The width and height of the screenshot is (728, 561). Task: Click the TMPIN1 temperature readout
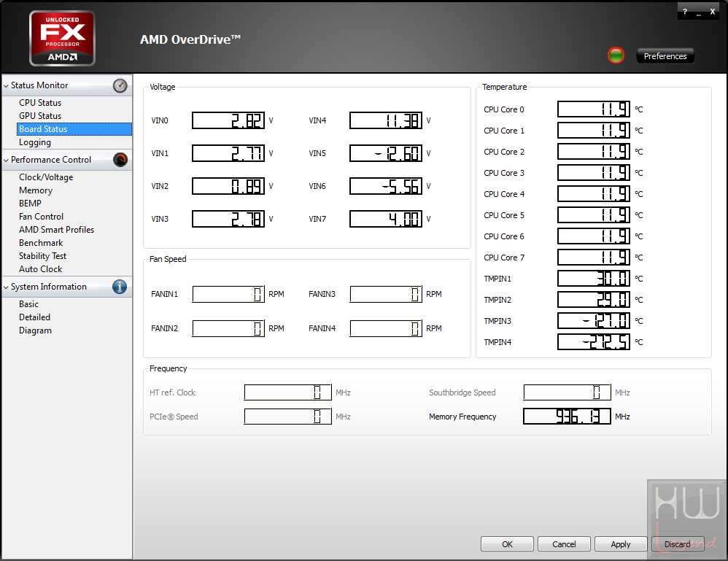tap(594, 278)
